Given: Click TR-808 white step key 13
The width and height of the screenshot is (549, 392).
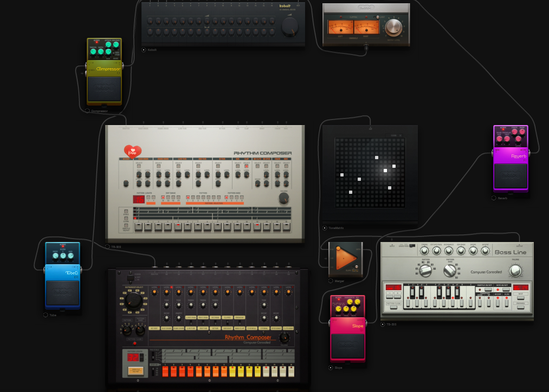Looking at the screenshot, I should click(x=266, y=371).
